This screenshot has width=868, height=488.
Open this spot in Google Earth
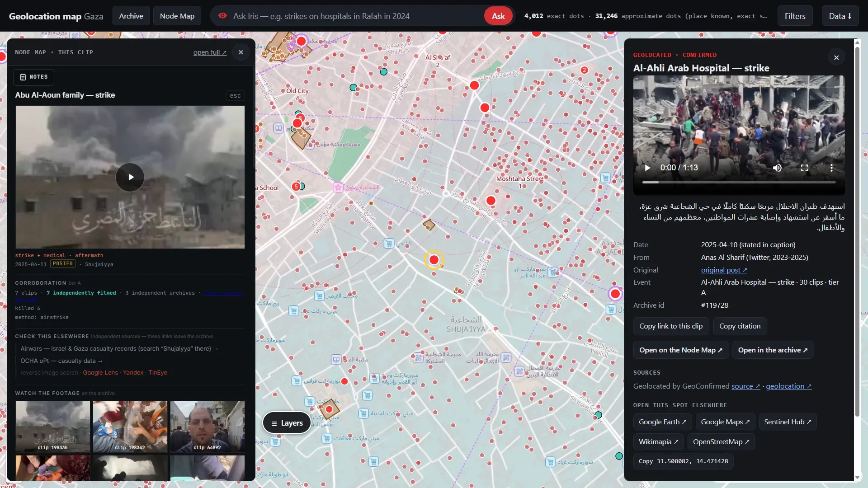(x=662, y=422)
